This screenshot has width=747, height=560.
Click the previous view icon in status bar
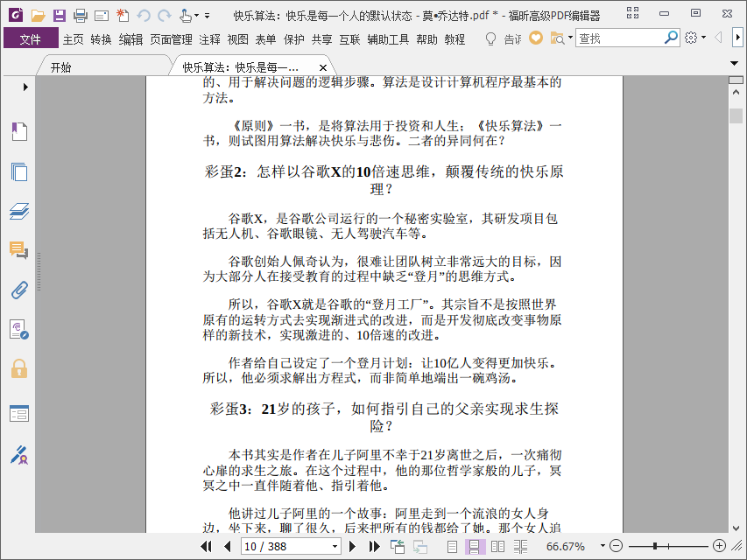(398, 546)
